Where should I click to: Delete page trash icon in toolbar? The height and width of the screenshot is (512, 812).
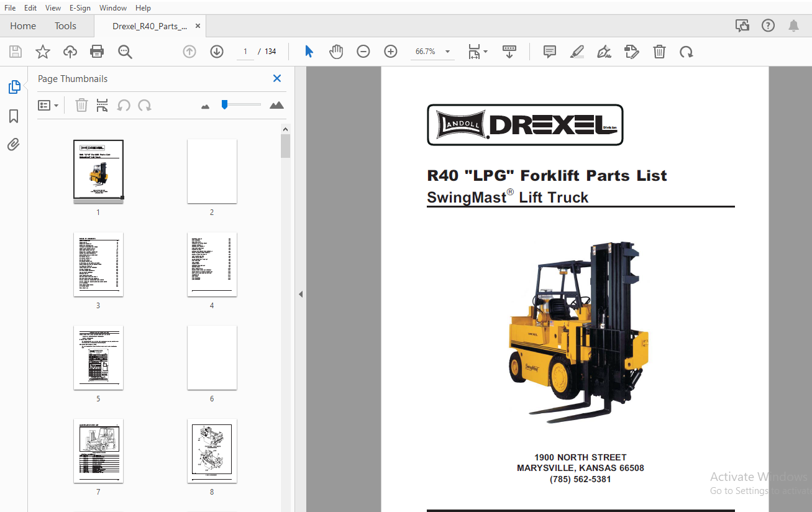pos(659,52)
